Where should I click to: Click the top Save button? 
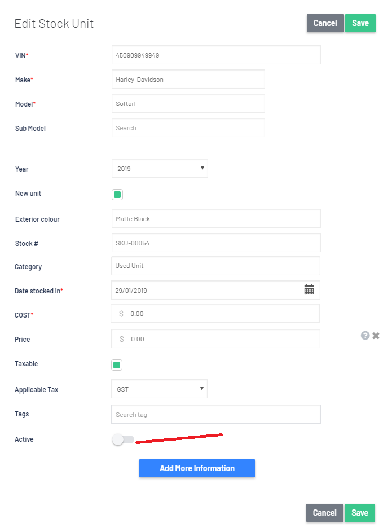(x=360, y=23)
